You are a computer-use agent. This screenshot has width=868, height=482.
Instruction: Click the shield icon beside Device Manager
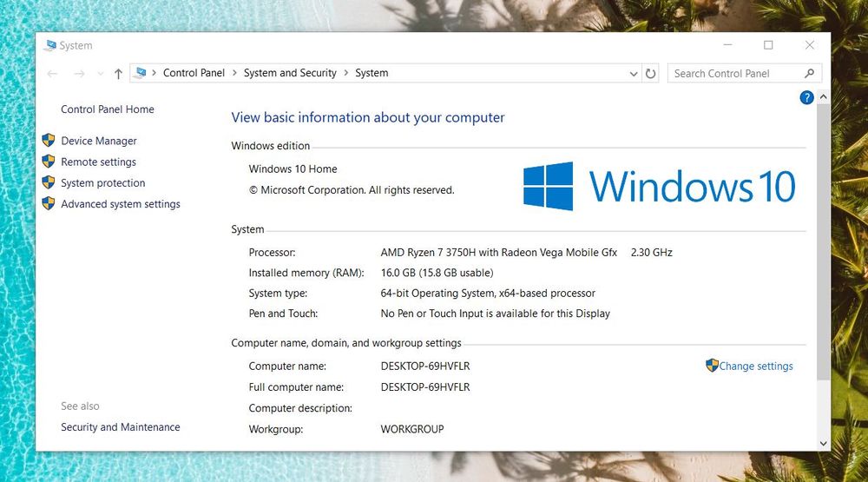[49, 140]
